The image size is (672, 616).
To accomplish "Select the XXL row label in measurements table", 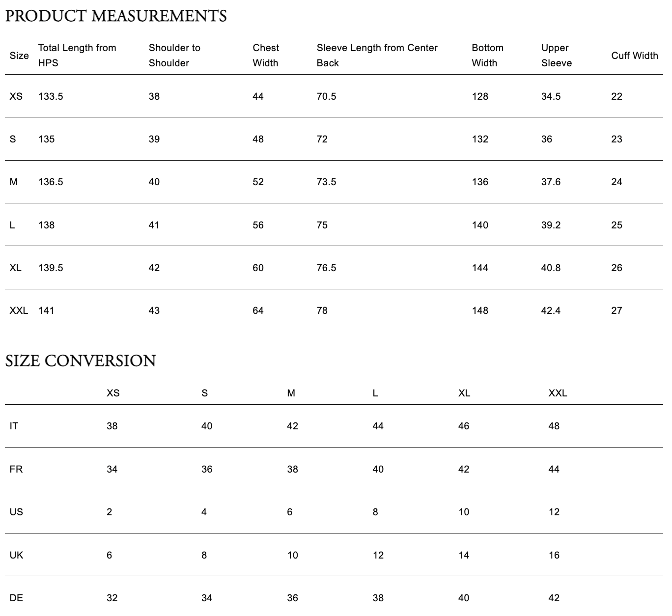I will pyautogui.click(x=19, y=310).
